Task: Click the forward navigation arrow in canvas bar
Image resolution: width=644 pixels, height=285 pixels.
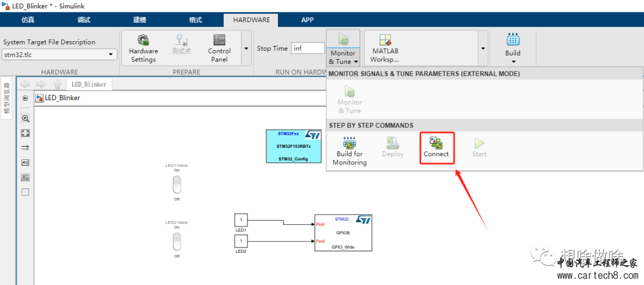Action: coord(41,84)
